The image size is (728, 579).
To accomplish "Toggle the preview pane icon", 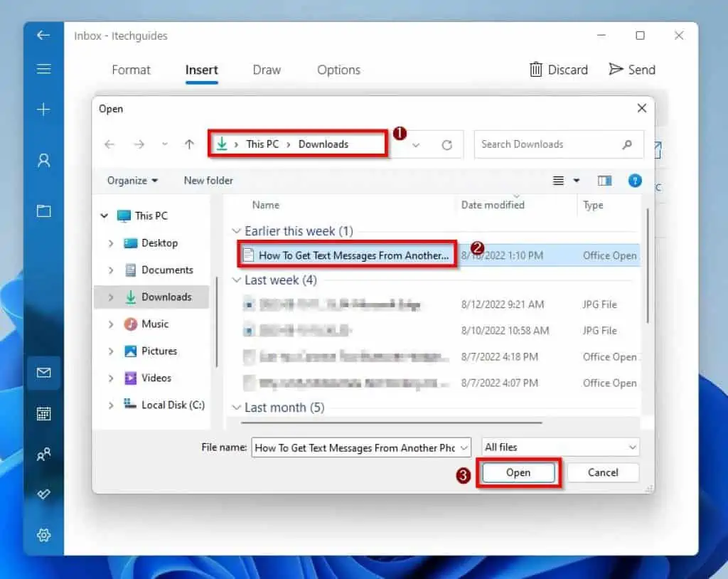I will tap(604, 181).
